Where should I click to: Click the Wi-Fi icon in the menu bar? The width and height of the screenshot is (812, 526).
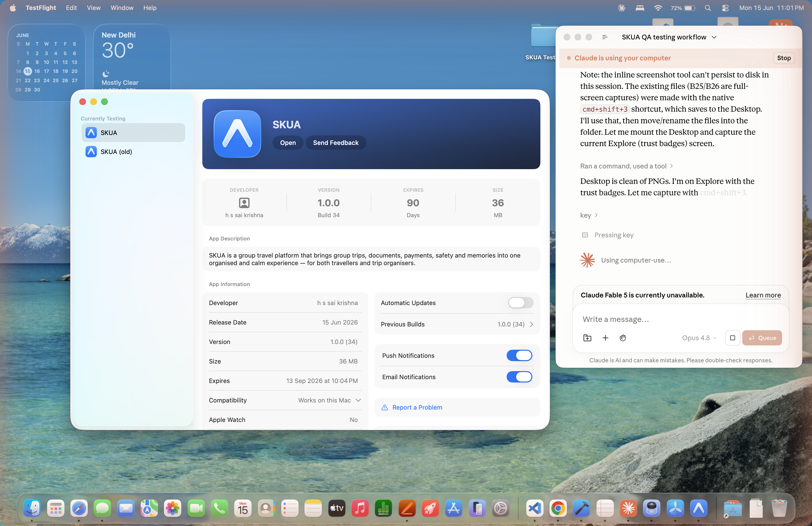tap(658, 8)
